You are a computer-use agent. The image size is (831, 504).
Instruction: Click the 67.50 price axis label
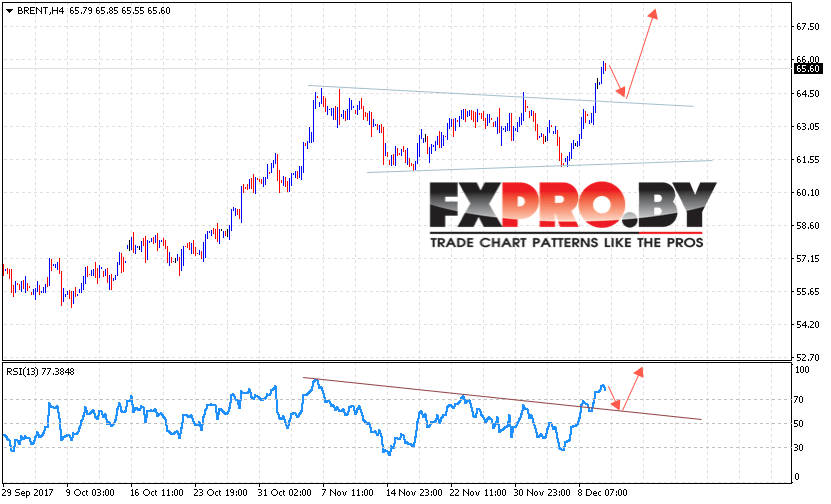point(808,26)
